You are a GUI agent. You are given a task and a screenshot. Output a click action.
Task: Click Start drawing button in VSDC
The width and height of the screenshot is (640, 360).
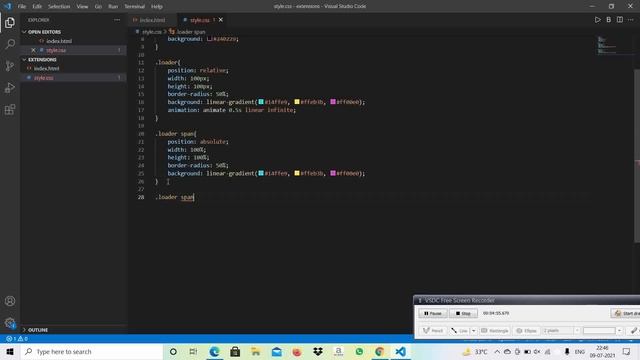coord(625,313)
